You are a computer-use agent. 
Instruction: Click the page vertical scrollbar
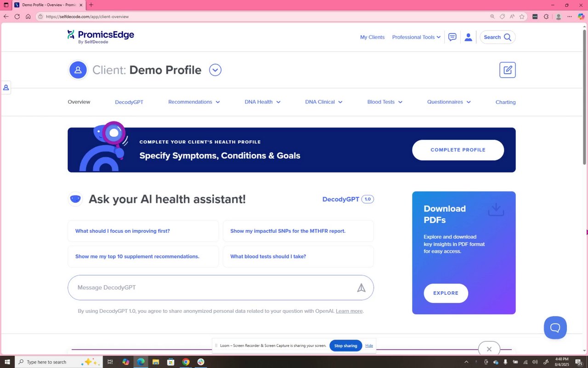tap(585, 97)
